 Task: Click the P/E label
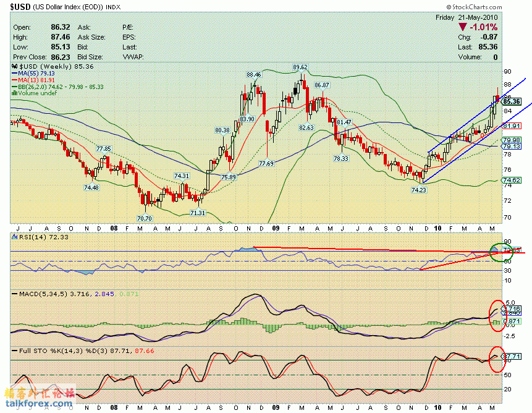(128, 27)
